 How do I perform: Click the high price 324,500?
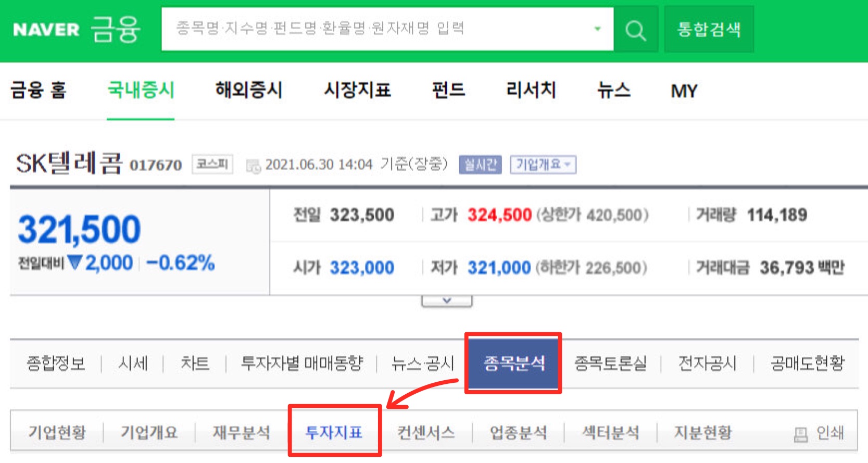pos(499,215)
